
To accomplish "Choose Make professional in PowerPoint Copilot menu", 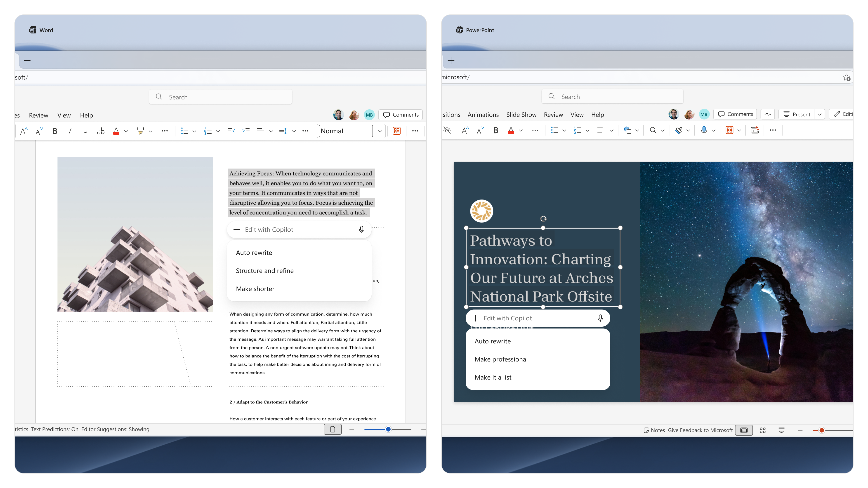I will coord(538,359).
